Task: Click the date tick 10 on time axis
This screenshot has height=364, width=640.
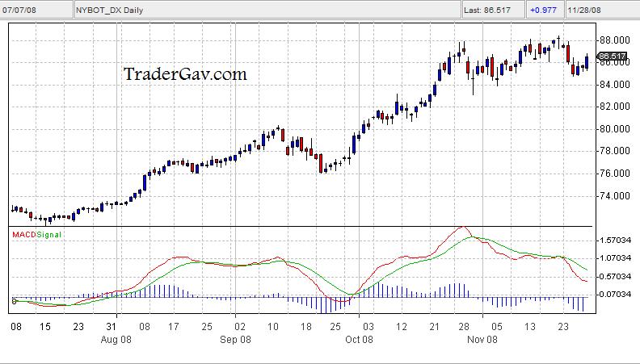Action: click(x=273, y=327)
